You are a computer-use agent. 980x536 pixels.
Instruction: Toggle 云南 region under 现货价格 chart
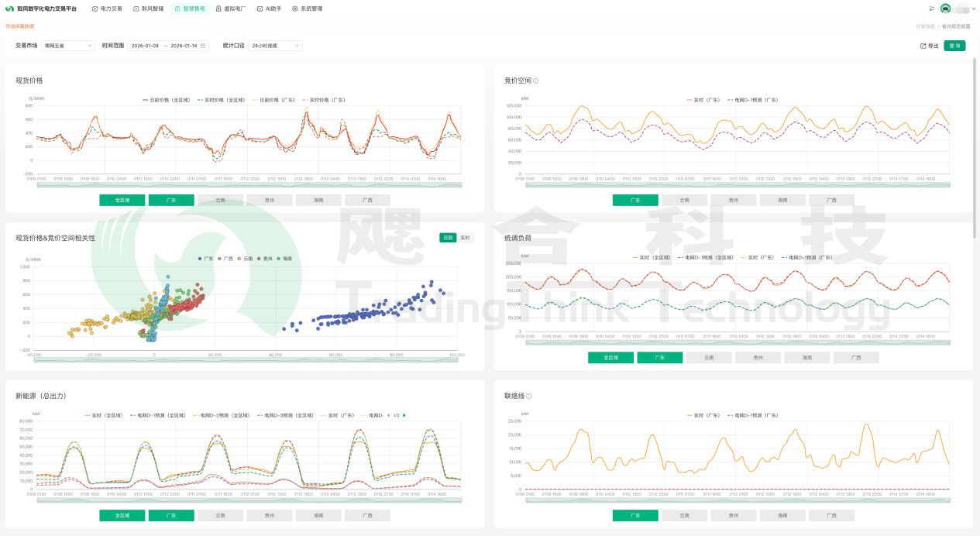pos(220,200)
